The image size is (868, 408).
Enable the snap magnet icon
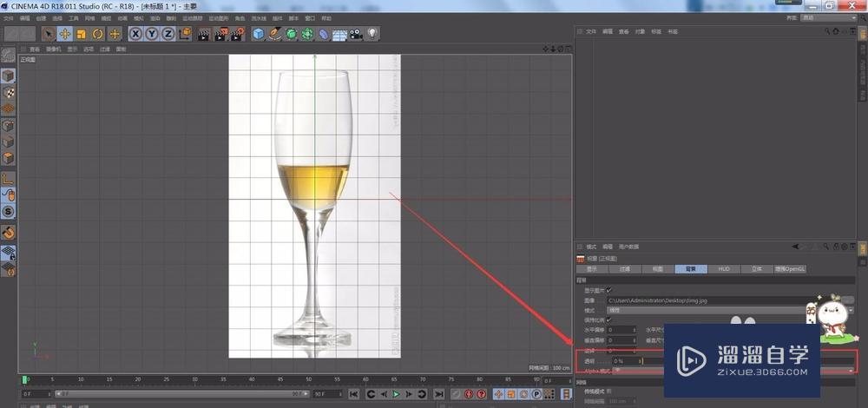point(8,232)
